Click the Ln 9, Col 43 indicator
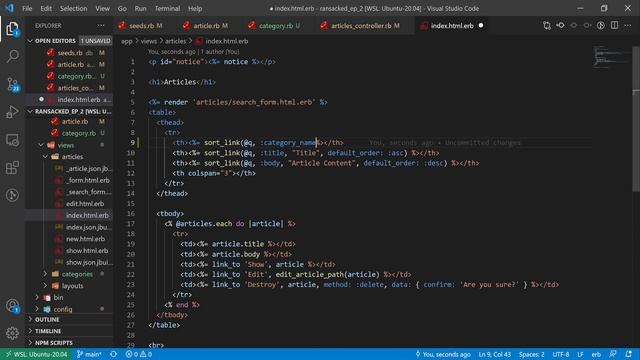This screenshot has height=360, width=640. (x=494, y=354)
